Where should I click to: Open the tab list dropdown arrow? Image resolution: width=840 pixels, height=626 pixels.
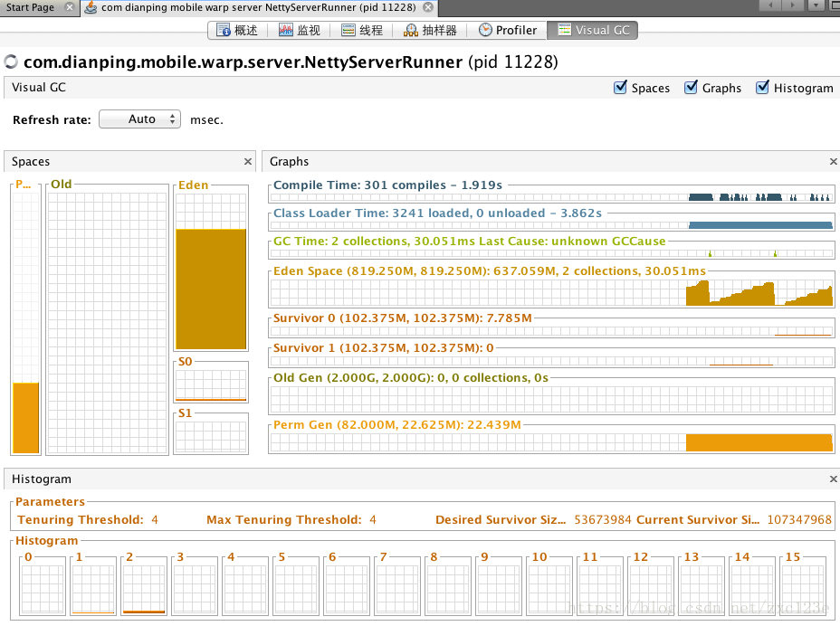(816, 5)
